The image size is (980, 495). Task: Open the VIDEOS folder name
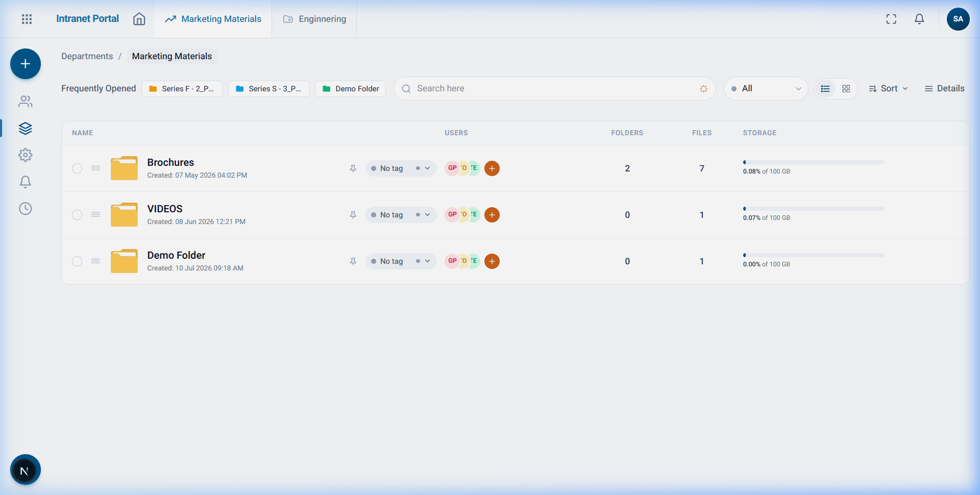(x=165, y=209)
